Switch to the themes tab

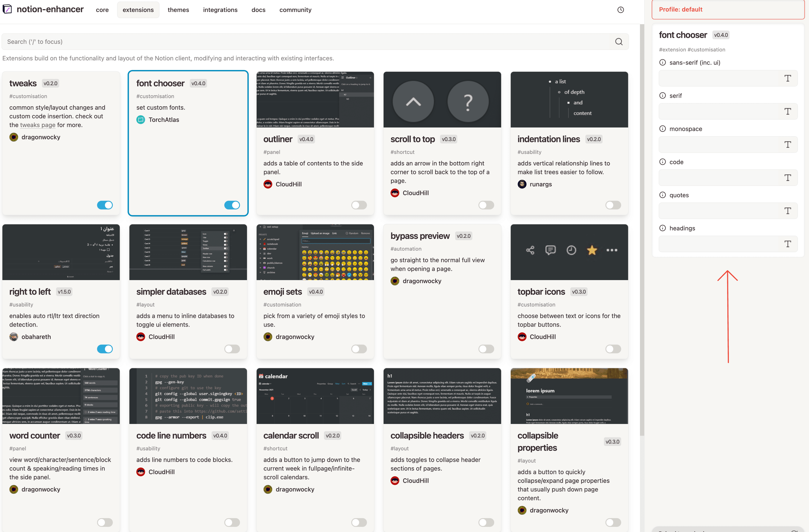tap(178, 10)
